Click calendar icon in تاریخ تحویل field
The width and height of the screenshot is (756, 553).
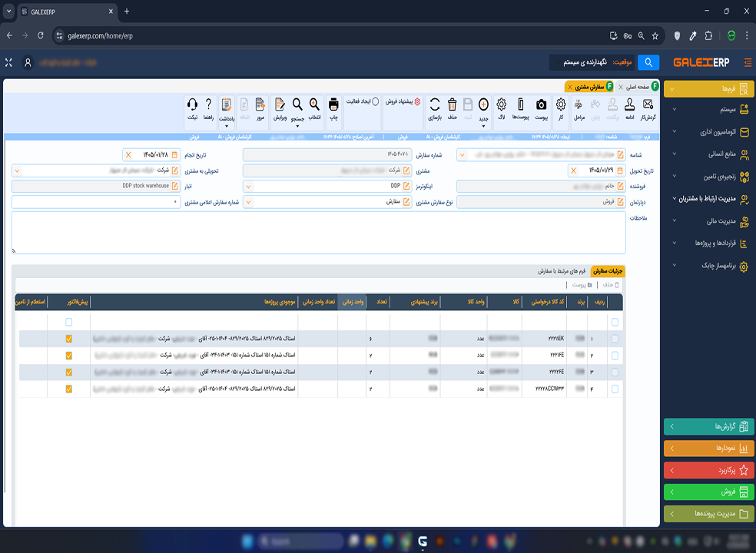pos(620,171)
